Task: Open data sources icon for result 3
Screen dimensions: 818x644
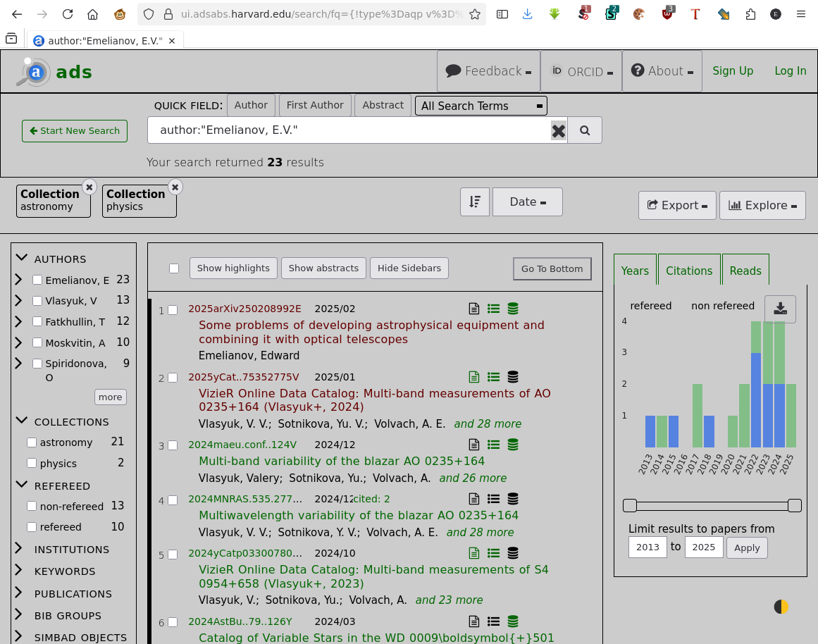Action: (x=513, y=445)
